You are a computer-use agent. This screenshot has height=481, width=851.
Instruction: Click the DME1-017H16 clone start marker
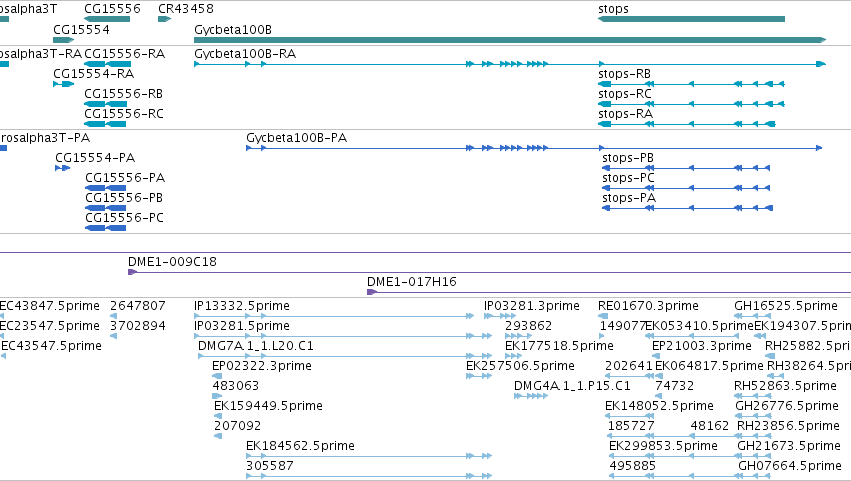pyautogui.click(x=371, y=292)
